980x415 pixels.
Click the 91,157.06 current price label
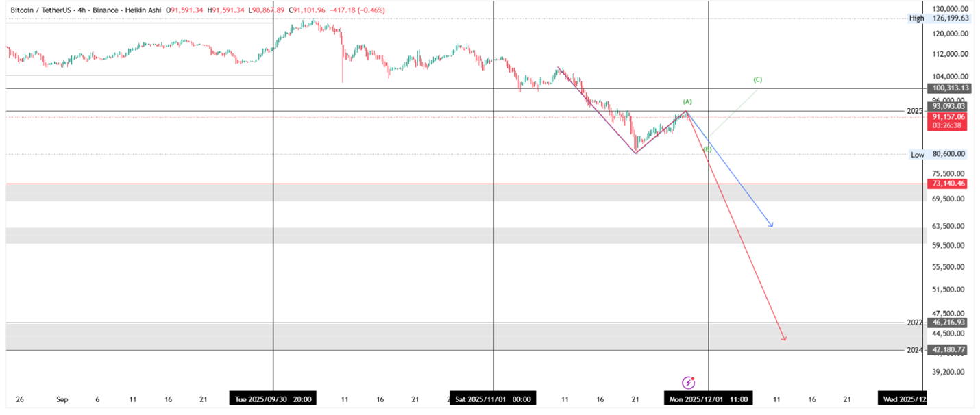[x=948, y=117]
